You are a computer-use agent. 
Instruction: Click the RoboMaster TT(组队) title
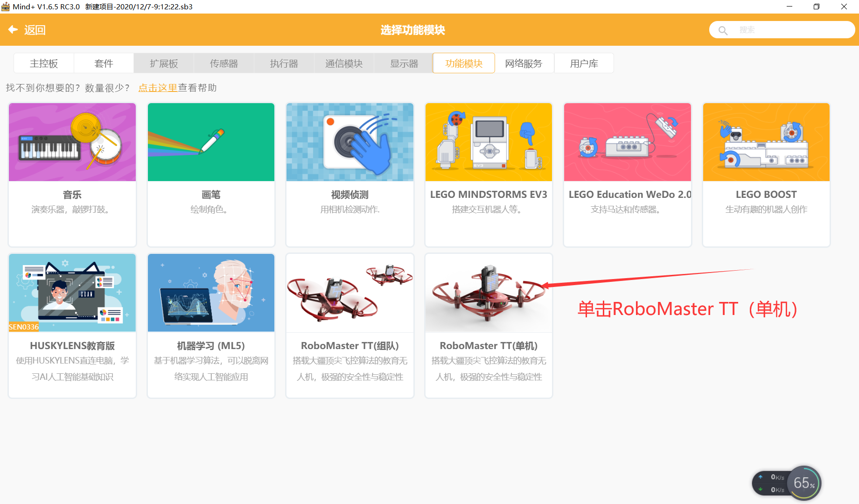tap(350, 346)
